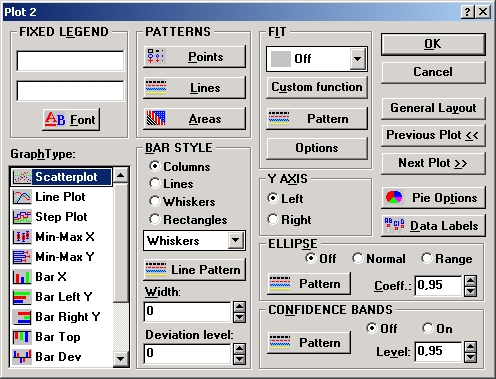Image resolution: width=496 pixels, height=379 pixels.
Task: Decrease Deviation level value
Action: click(239, 359)
